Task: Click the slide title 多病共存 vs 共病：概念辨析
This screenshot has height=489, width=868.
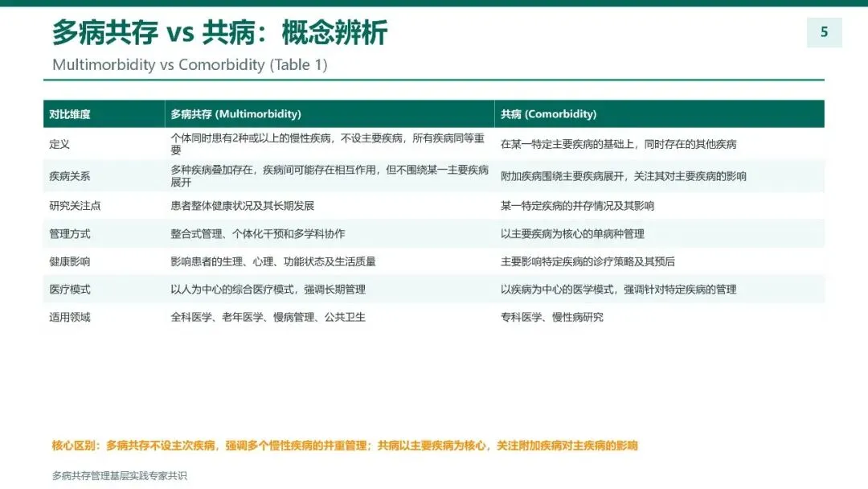Action: (219, 33)
